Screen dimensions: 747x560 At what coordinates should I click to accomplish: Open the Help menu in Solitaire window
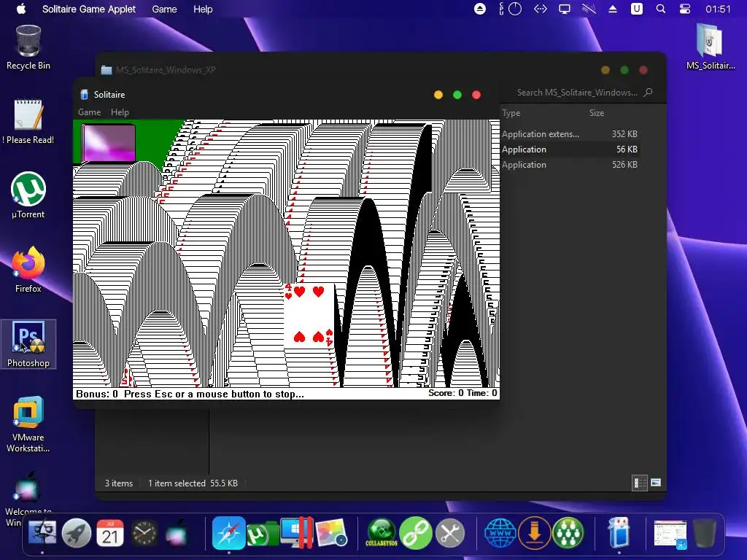tap(120, 112)
